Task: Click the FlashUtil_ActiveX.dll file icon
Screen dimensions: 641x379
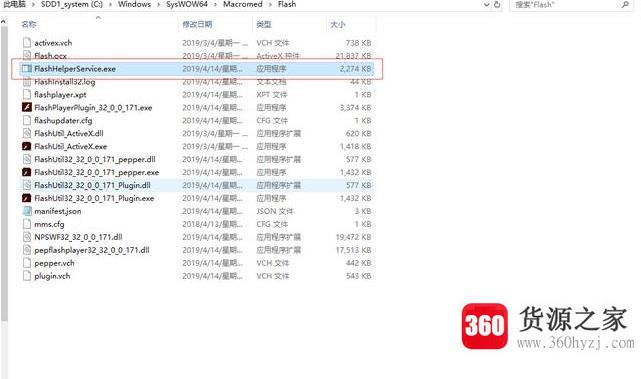Action: coord(27,133)
